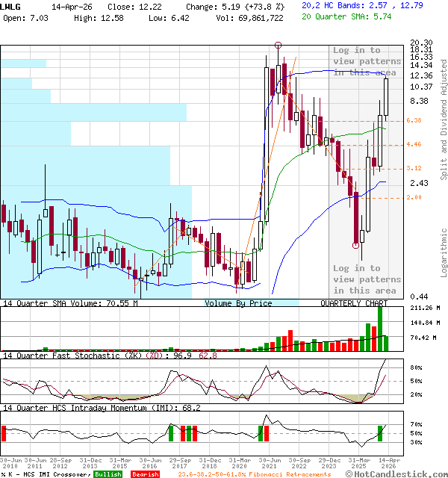Click the 4.46 Fibonacci level label

point(414,144)
